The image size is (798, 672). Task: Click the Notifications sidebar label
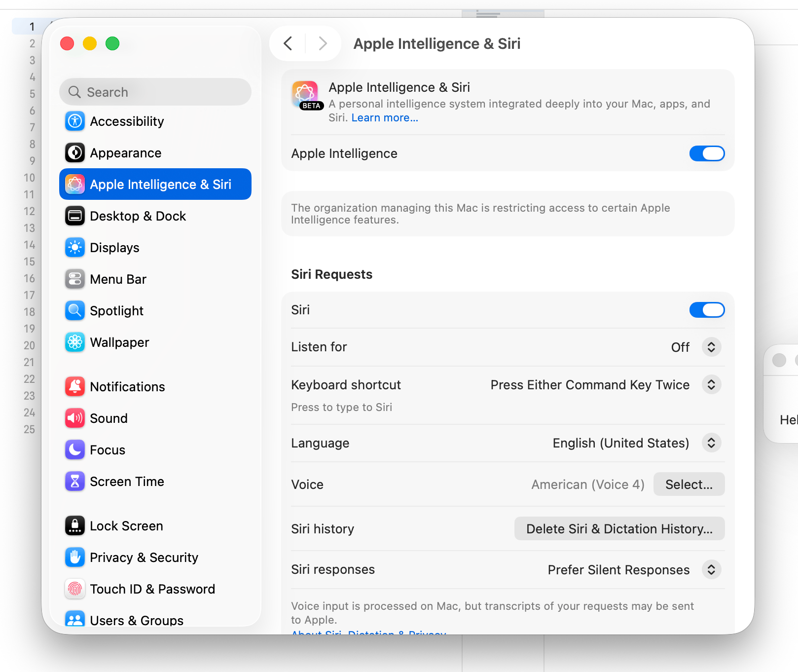click(x=127, y=387)
